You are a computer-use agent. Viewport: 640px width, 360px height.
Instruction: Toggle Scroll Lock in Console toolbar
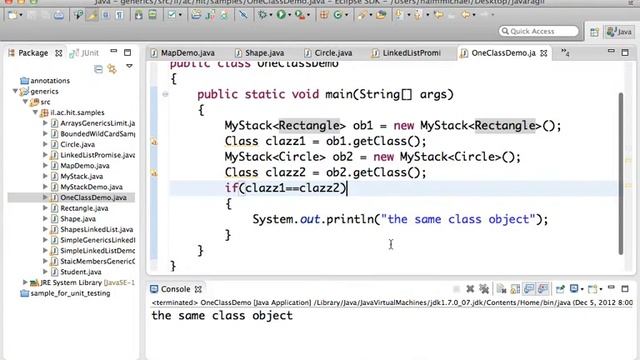click(515, 289)
